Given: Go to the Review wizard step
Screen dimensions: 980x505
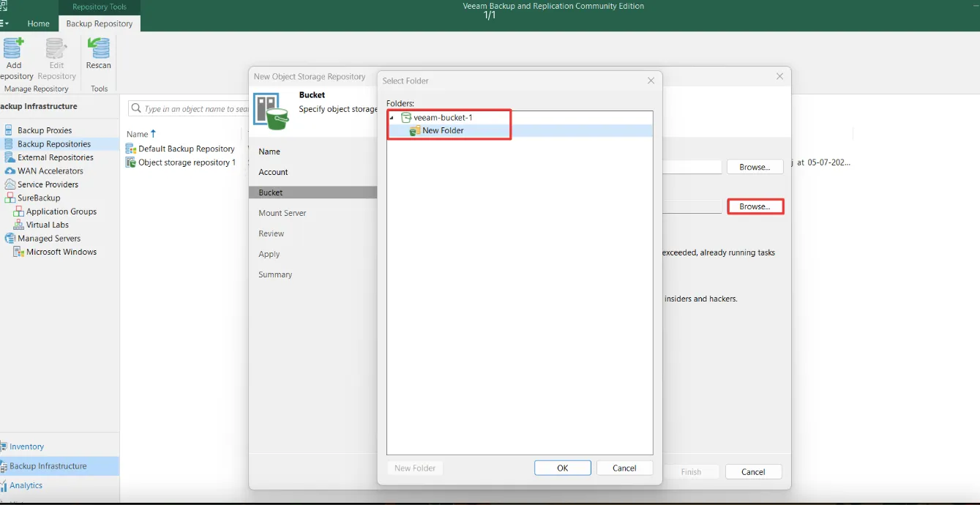Looking at the screenshot, I should pos(271,233).
